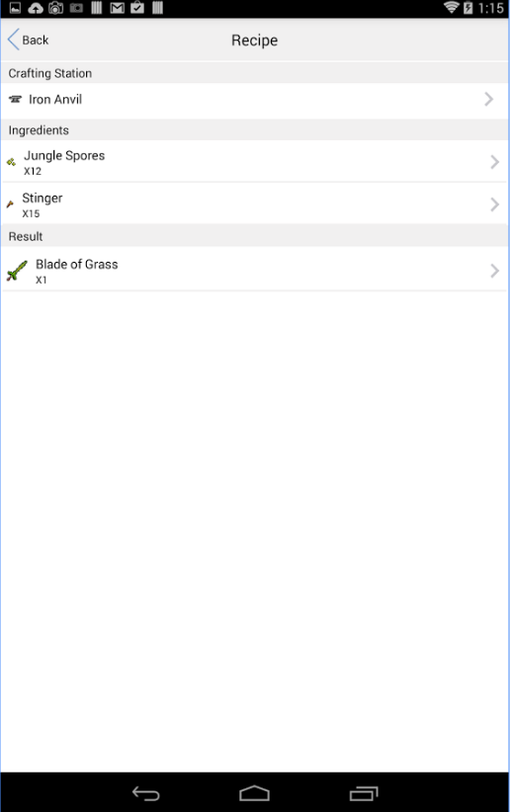
Task: Tap the Android home navigation button
Action: point(254,793)
